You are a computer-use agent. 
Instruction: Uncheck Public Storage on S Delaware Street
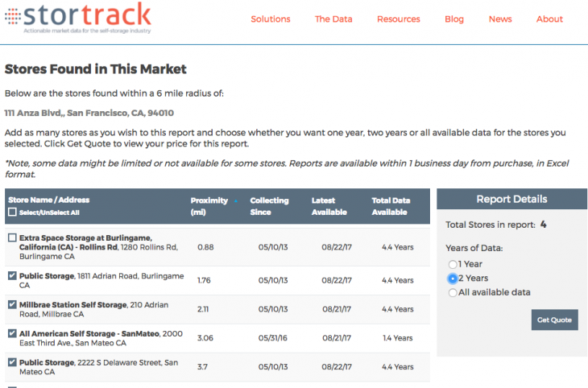(12, 363)
